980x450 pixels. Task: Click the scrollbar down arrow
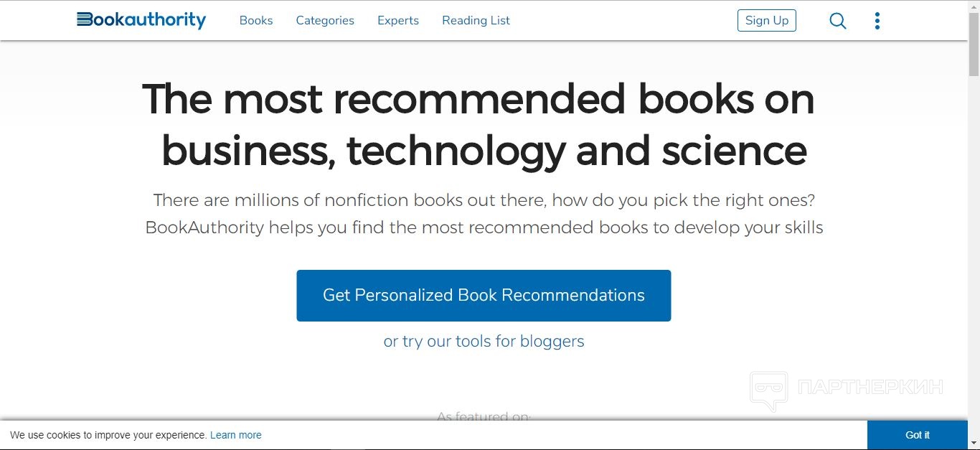[974, 444]
